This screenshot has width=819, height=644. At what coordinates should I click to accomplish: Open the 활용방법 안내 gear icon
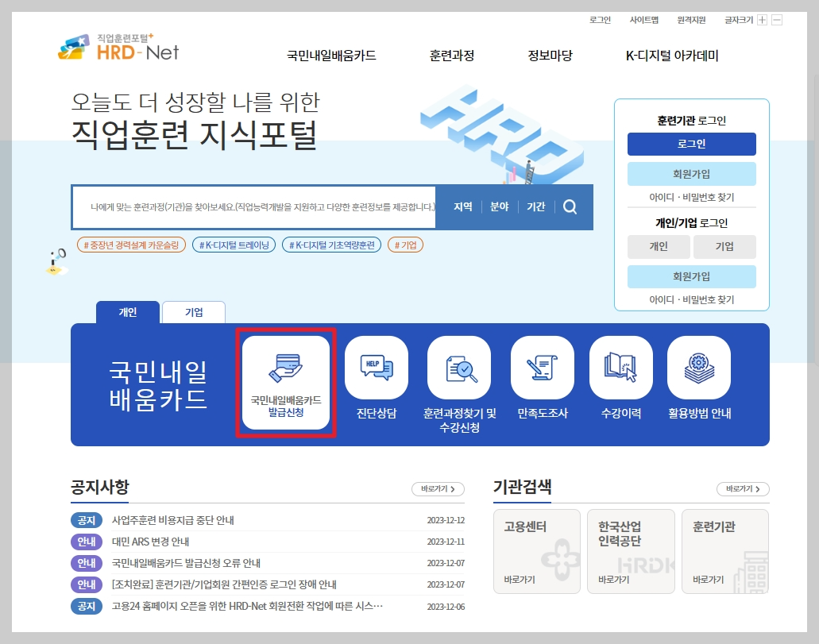click(x=699, y=367)
